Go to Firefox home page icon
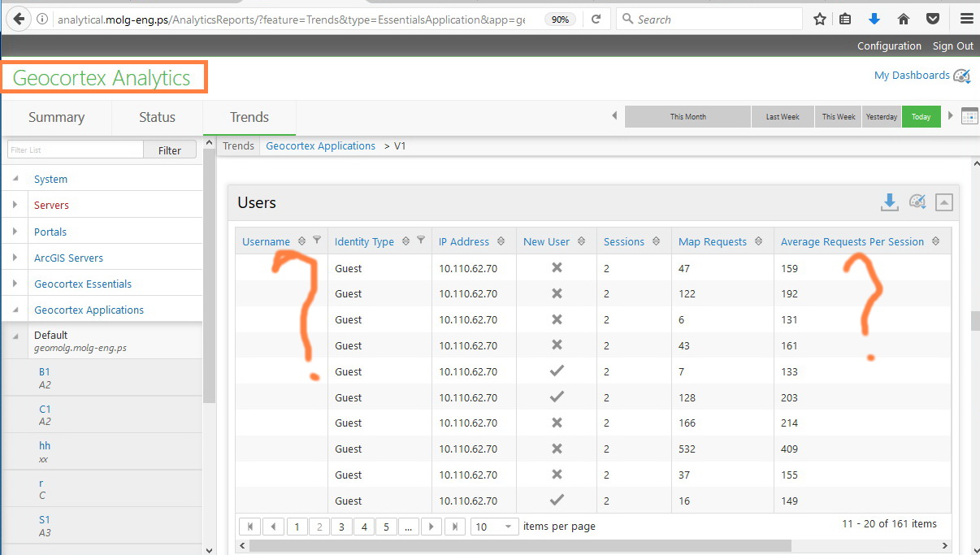 click(x=904, y=19)
